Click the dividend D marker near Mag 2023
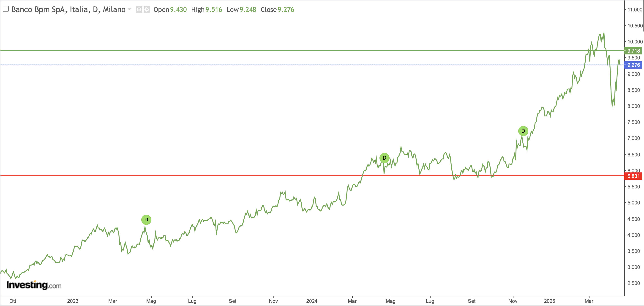 [x=146, y=220]
